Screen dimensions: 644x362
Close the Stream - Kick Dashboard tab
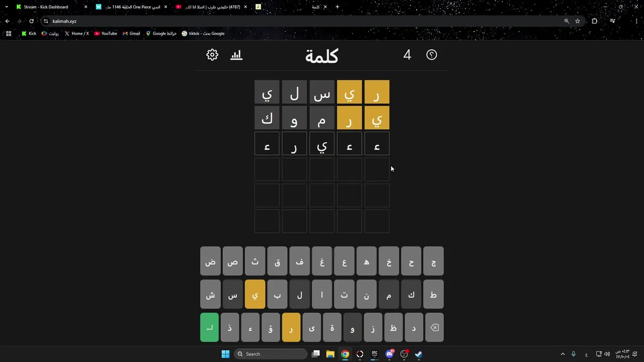86,7
